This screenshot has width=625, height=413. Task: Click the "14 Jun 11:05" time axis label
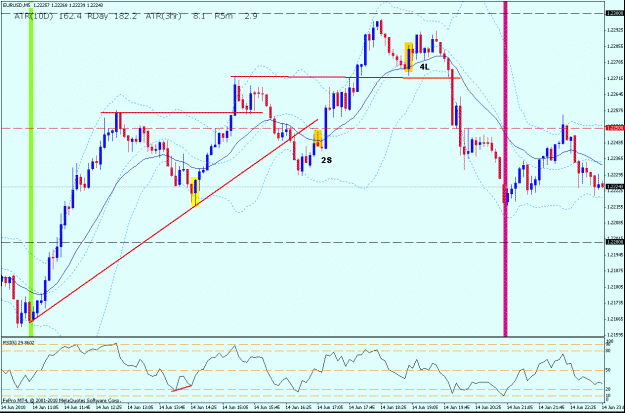45,409
